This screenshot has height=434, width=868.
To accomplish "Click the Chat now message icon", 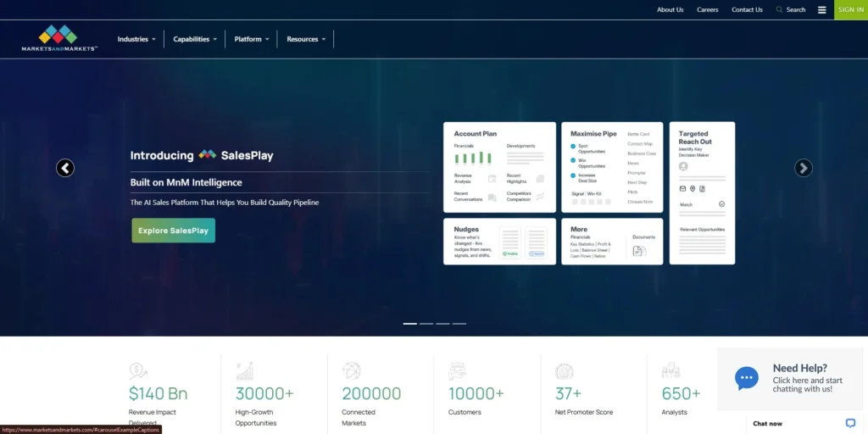I will 850,424.
